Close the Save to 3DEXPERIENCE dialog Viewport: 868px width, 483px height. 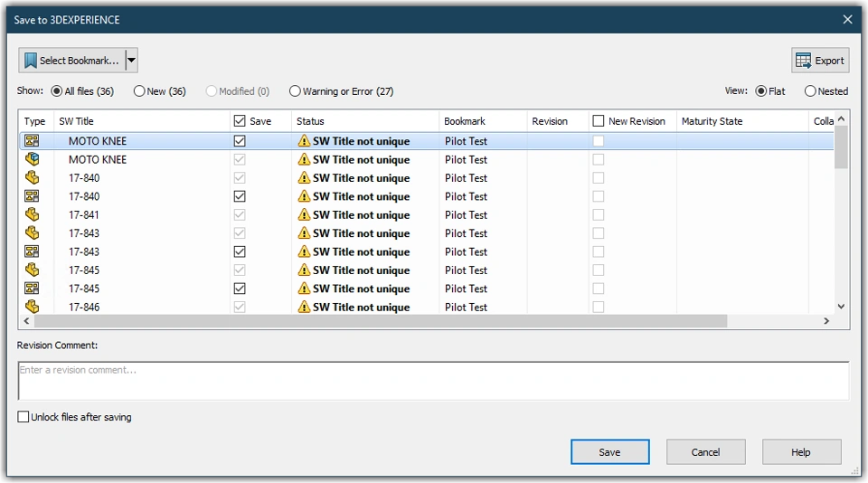pos(847,19)
